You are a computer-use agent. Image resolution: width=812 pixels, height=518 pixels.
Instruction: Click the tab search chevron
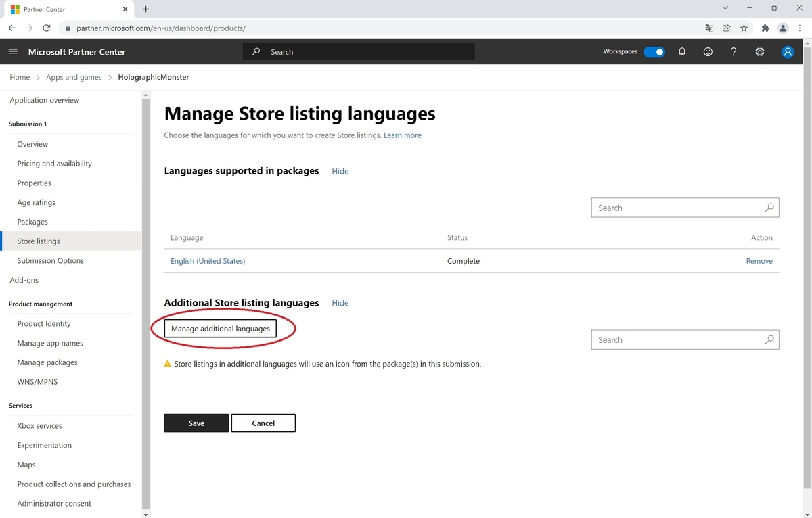(x=725, y=8)
